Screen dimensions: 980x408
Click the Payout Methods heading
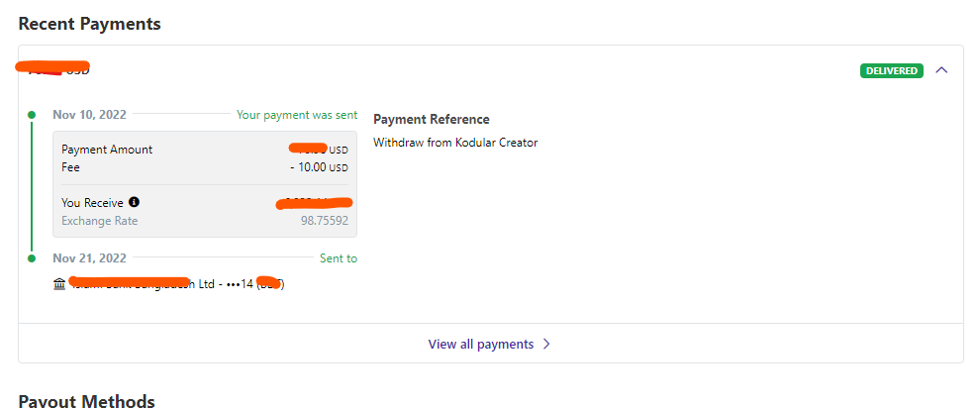(x=86, y=401)
